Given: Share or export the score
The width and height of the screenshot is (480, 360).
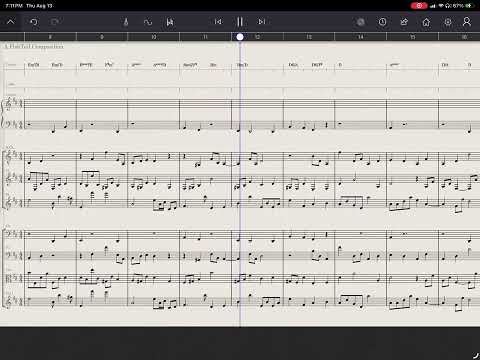Looking at the screenshot, I should [404, 22].
